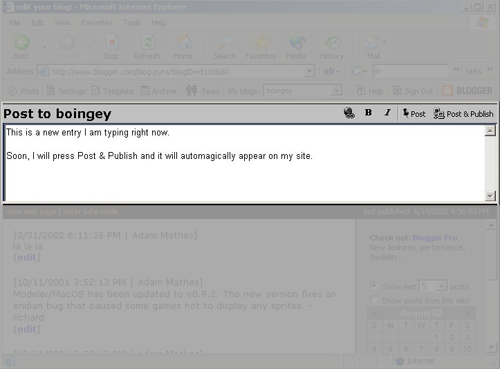Click the insert link globe icon
Viewport: 500px width, 369px height.
point(349,113)
